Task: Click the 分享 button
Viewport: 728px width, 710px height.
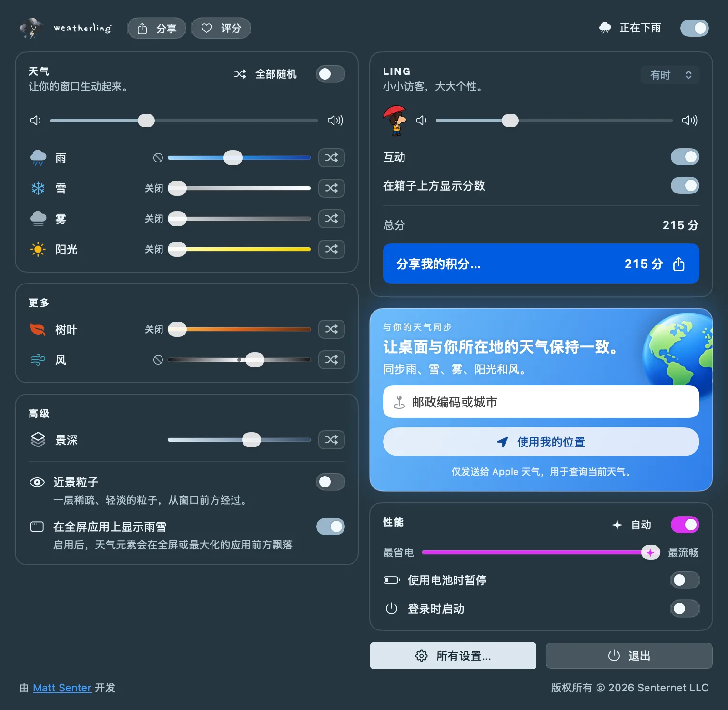Action: pyautogui.click(x=157, y=28)
